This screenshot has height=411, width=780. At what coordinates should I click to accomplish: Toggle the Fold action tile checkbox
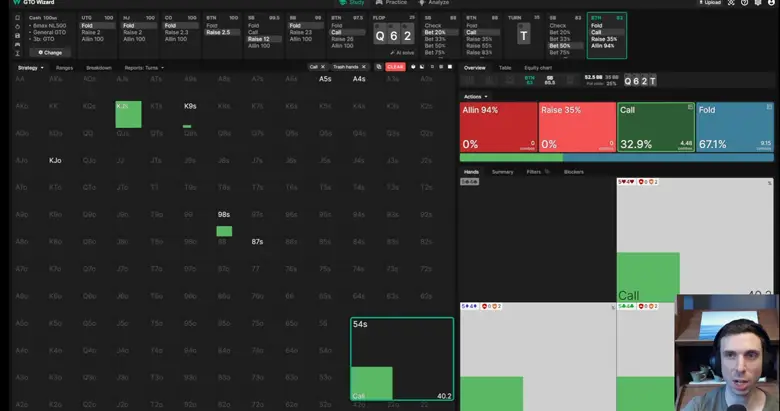coord(769,106)
